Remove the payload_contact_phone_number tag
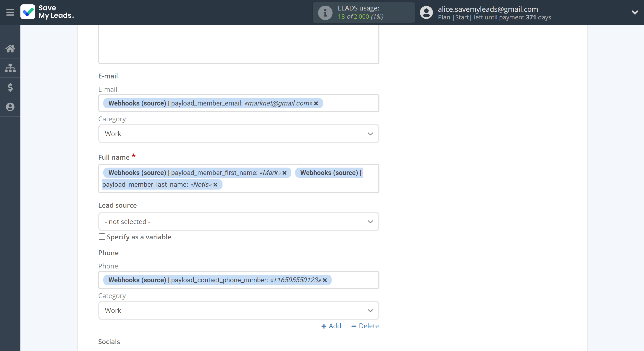This screenshot has height=351, width=644. [x=325, y=280]
